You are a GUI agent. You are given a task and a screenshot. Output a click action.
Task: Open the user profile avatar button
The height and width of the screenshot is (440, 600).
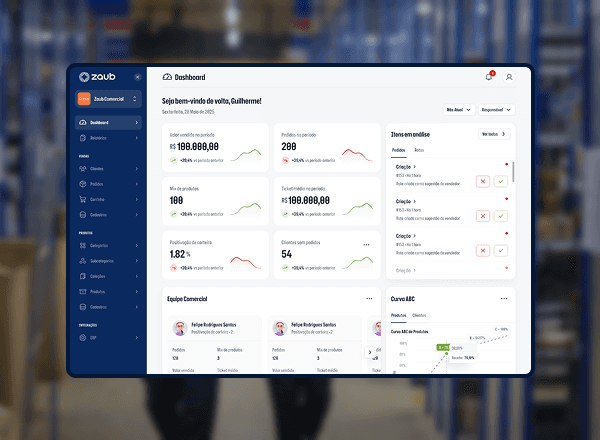509,77
